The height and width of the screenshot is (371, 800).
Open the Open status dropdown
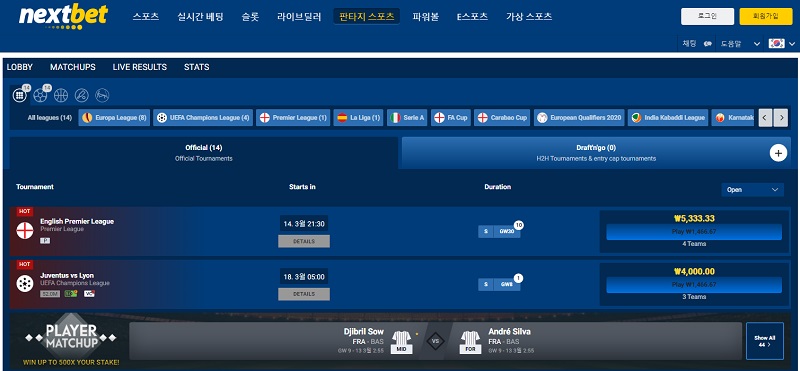[753, 190]
